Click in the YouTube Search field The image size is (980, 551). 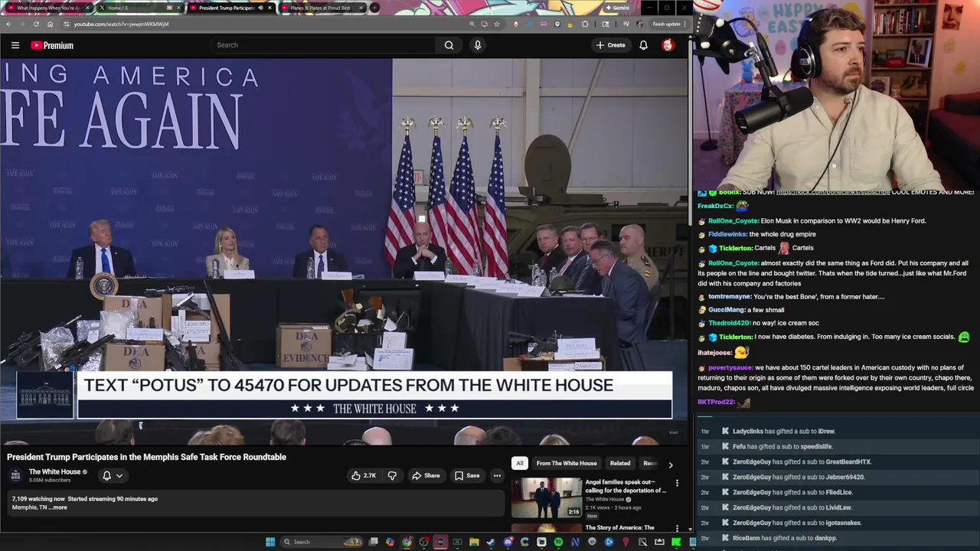[x=325, y=45]
